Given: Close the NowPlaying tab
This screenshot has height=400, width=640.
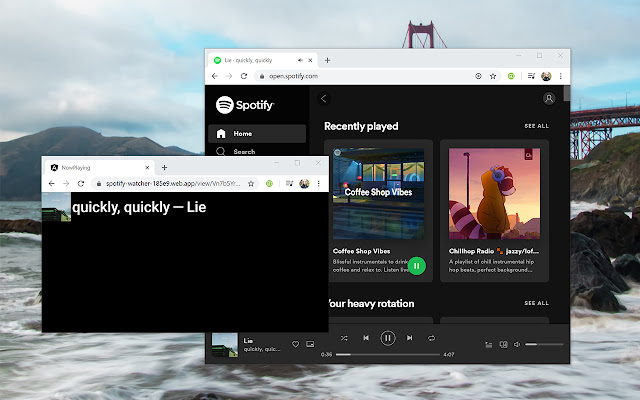Looking at the screenshot, I should click(147, 167).
